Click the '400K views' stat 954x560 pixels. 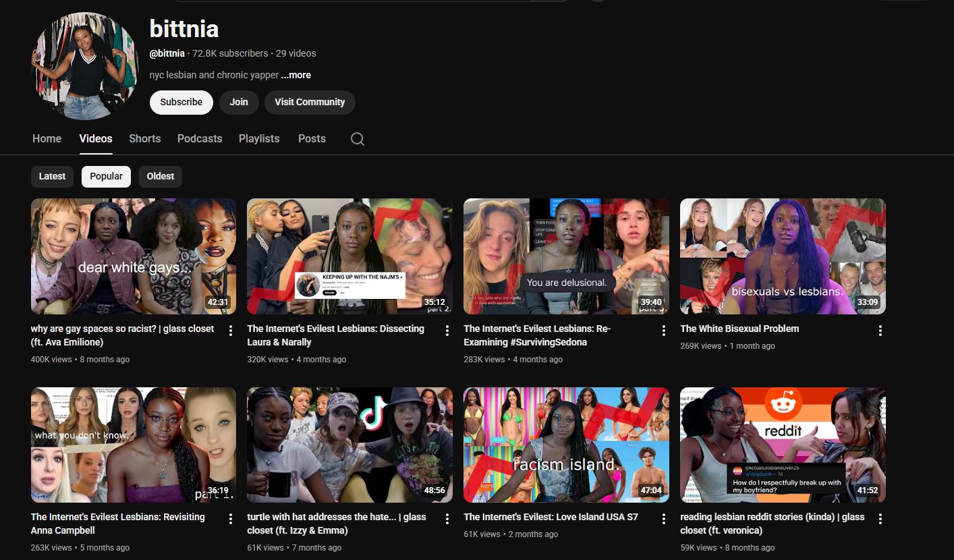(x=51, y=360)
